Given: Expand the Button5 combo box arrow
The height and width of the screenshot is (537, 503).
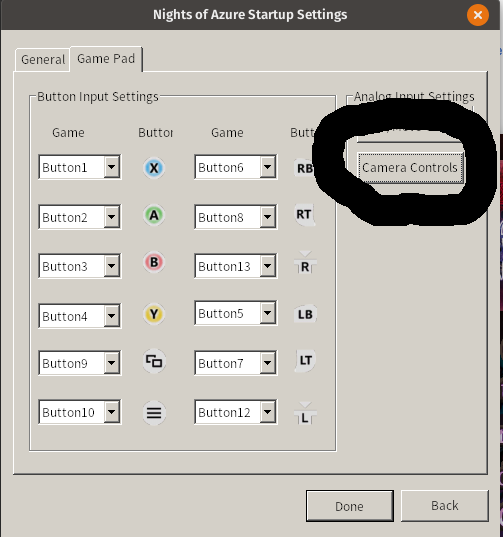Looking at the screenshot, I should 268,313.
